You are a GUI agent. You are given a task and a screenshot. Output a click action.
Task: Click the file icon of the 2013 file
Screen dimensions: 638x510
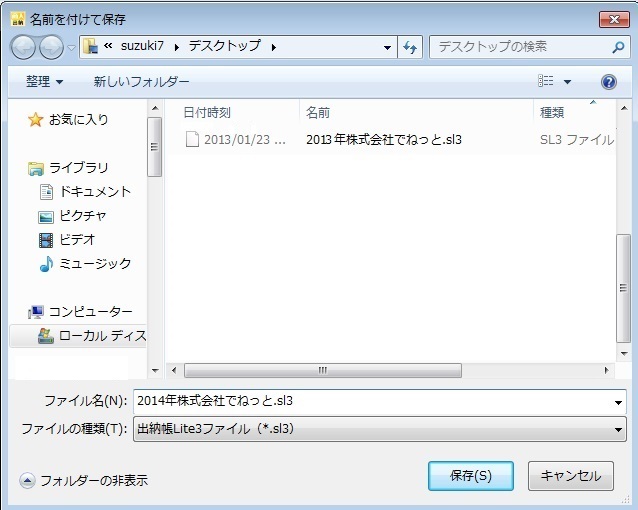coord(192,139)
